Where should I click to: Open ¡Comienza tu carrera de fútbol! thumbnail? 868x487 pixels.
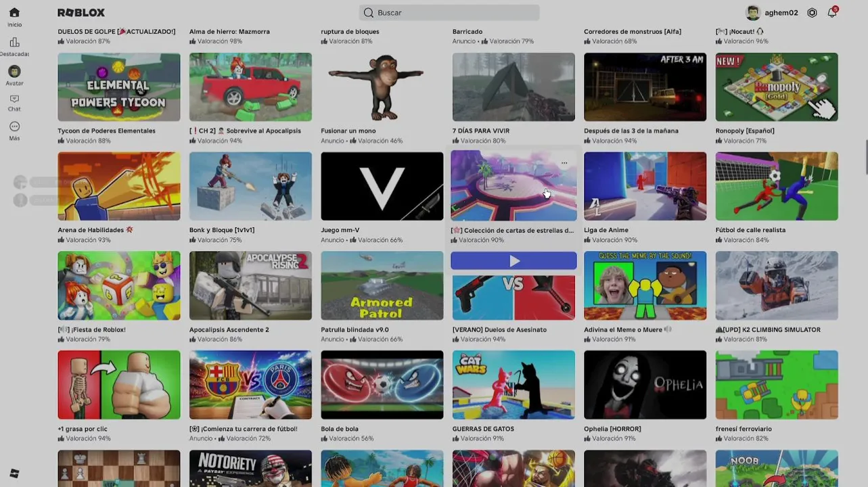coord(250,385)
